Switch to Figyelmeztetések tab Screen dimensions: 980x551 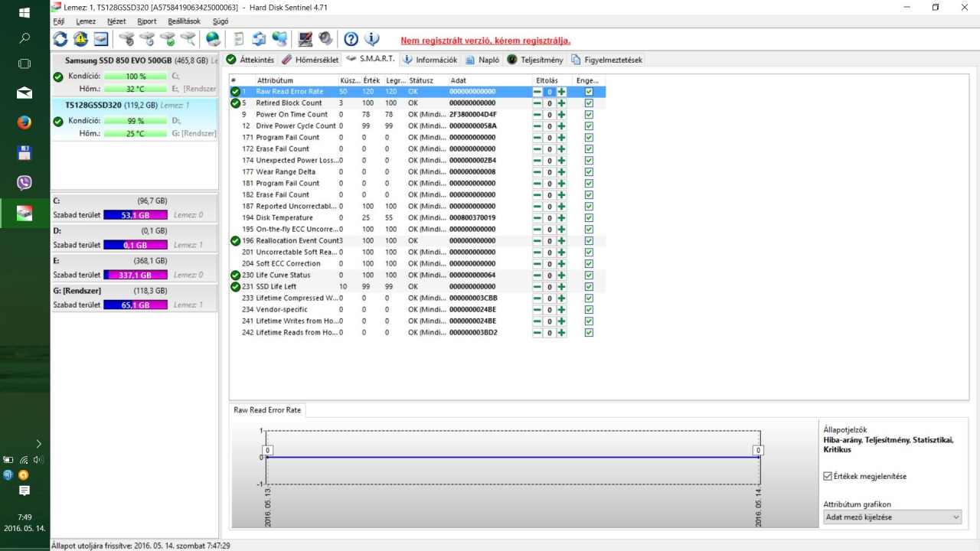coord(607,60)
